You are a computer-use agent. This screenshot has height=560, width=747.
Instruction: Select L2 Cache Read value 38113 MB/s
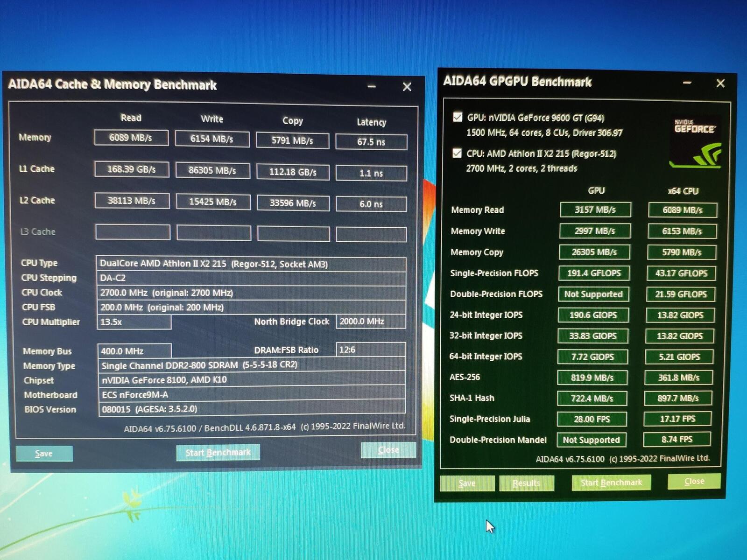click(x=132, y=201)
